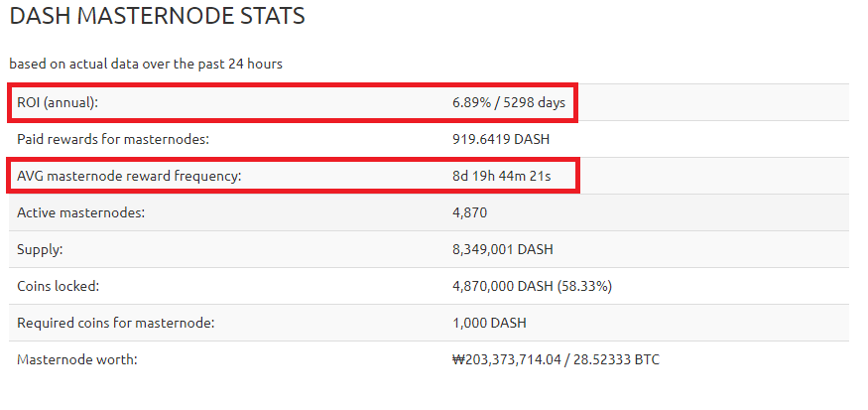Select the 'Coins locked' label
Viewport: 868px width, 410px height.
pos(59,286)
